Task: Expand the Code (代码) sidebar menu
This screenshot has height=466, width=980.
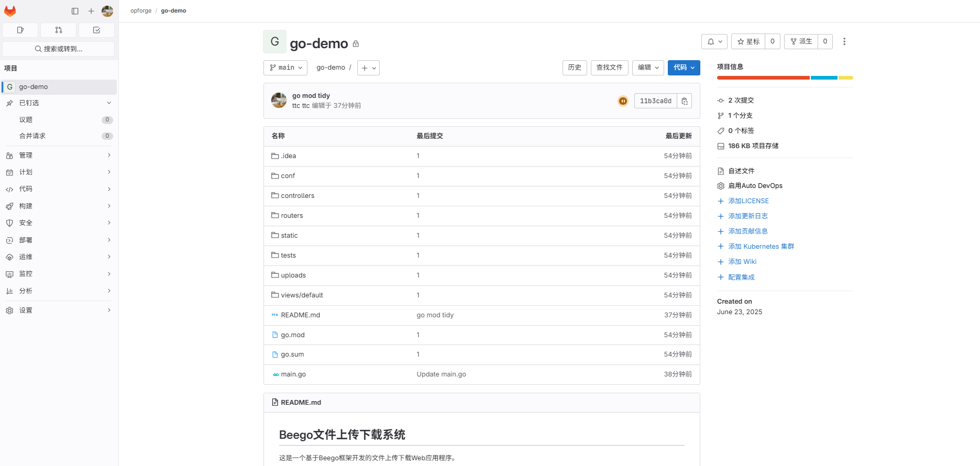Action: pos(59,189)
